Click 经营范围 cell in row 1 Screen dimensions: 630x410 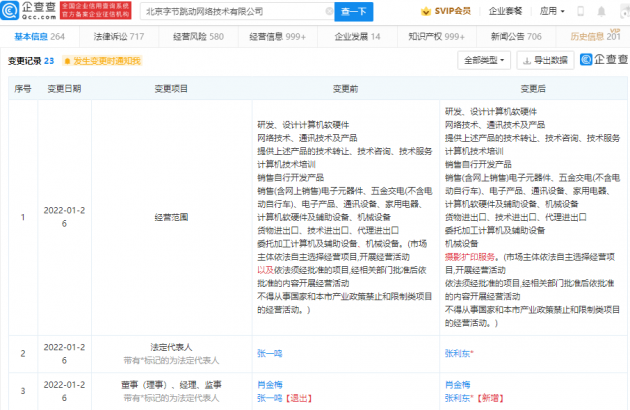tap(171, 217)
